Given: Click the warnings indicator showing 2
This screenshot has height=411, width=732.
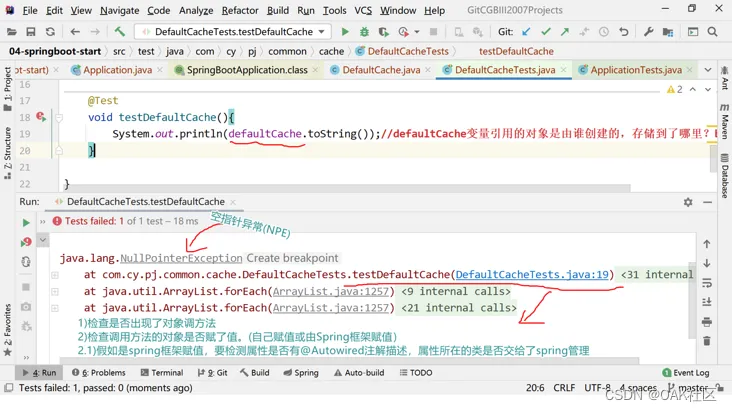Looking at the screenshot, I should click(x=675, y=89).
